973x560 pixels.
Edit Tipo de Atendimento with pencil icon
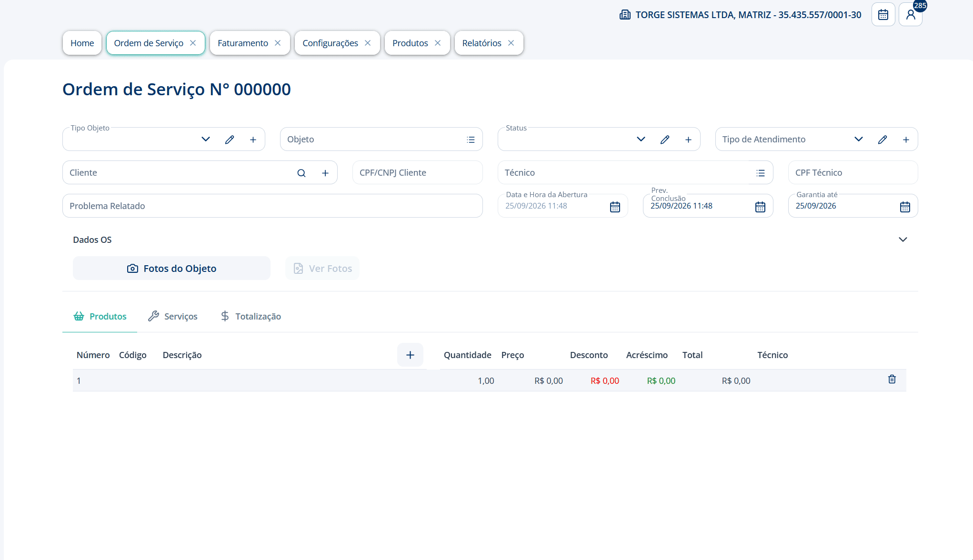tap(883, 140)
